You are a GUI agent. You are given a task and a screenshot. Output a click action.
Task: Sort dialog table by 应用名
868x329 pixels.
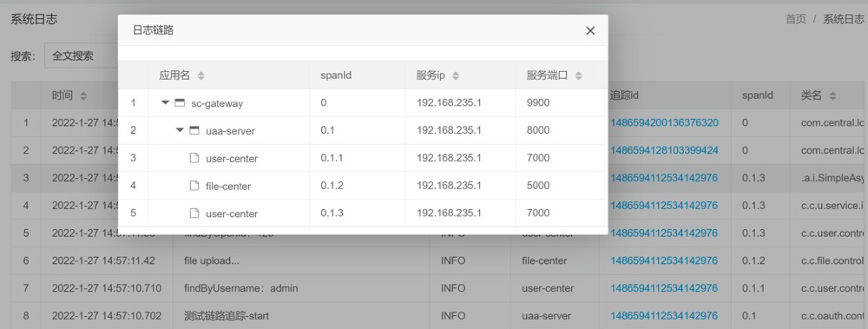point(201,76)
